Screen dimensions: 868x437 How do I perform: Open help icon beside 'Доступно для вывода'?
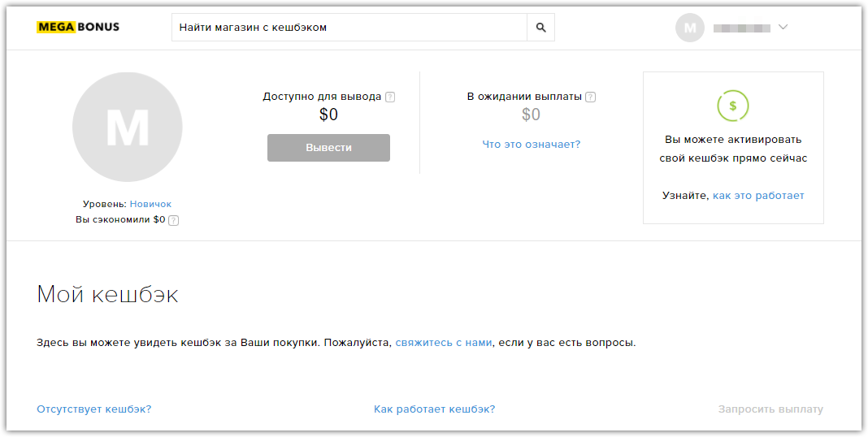tap(390, 97)
